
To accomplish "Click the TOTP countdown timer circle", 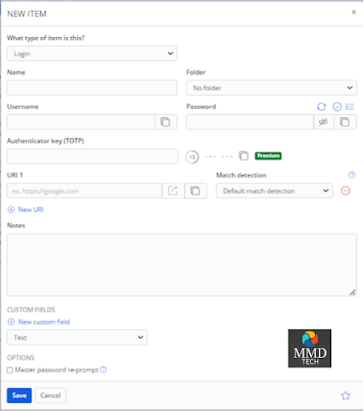I will tap(192, 157).
